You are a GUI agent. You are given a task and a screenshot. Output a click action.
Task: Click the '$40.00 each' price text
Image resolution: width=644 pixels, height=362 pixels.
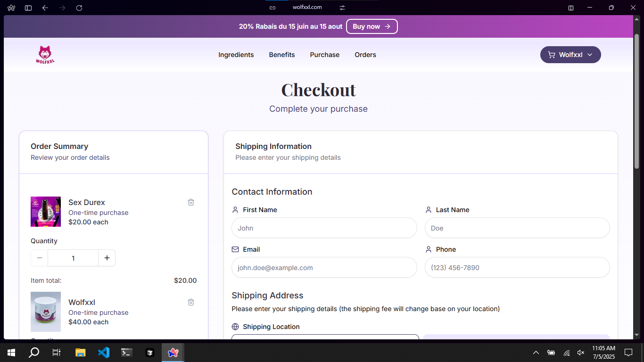[x=88, y=322]
